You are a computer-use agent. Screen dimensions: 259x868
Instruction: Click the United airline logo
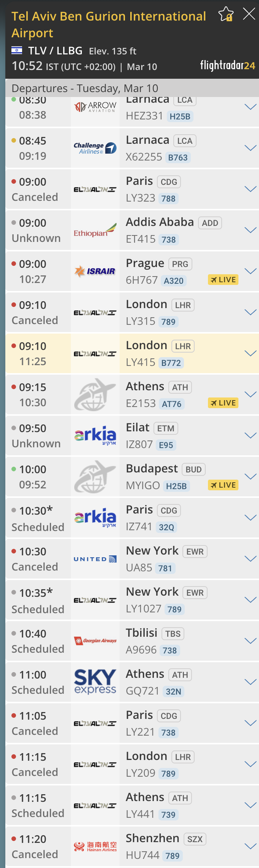(x=95, y=559)
